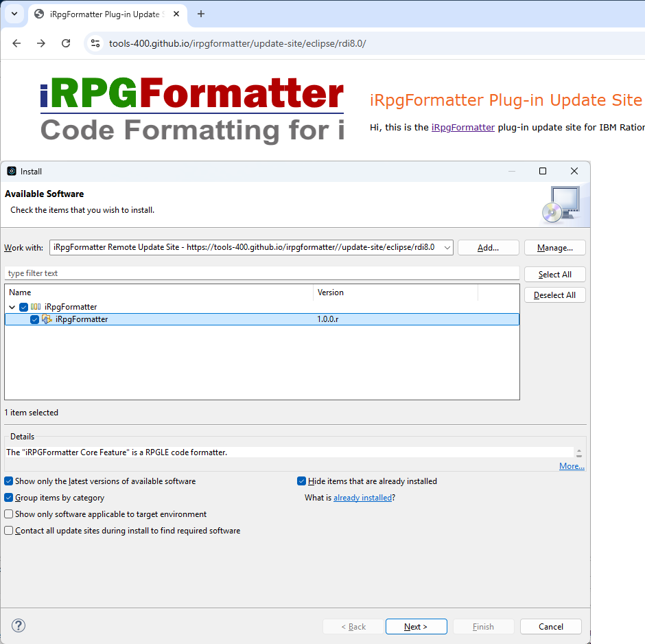Image resolution: width=645 pixels, height=644 pixels.
Task: Open a new browser tab
Action: pyautogui.click(x=201, y=14)
